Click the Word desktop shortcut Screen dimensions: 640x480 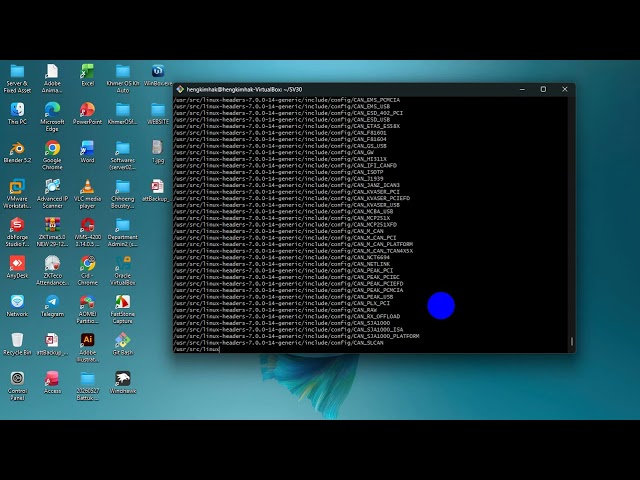pyautogui.click(x=87, y=152)
